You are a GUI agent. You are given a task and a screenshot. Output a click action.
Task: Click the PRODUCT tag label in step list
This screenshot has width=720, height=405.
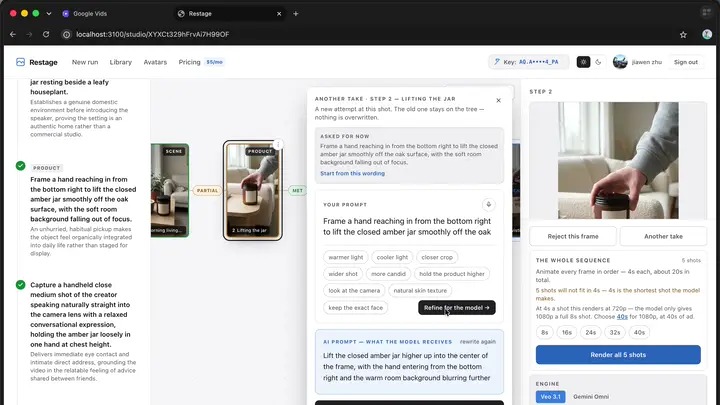[46, 168]
